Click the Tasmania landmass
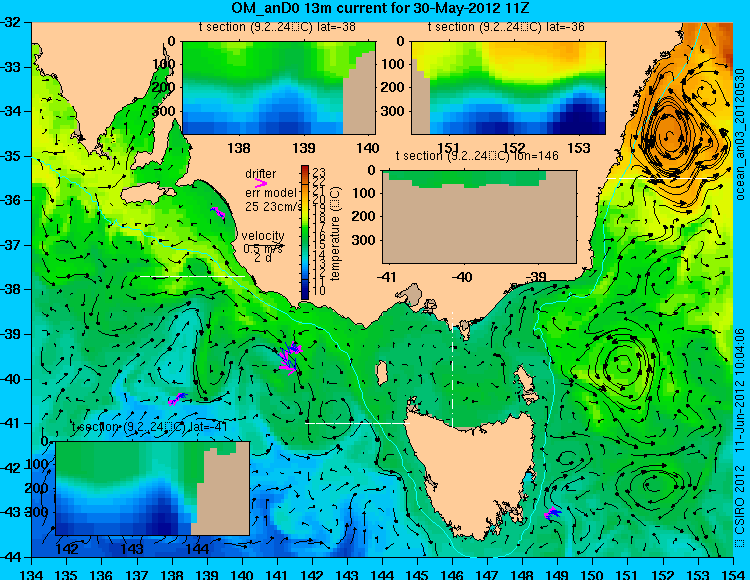750x580 pixels. pos(471,471)
